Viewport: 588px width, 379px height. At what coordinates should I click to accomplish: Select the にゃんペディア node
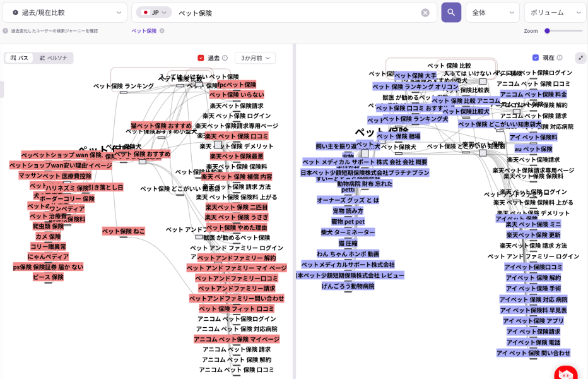pos(48,256)
